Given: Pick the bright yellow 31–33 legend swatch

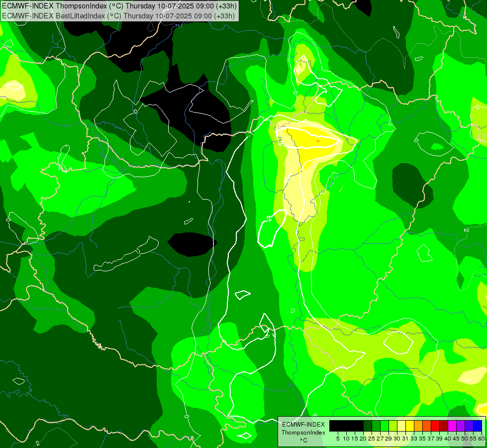Looking at the screenshot, I should (410, 426).
